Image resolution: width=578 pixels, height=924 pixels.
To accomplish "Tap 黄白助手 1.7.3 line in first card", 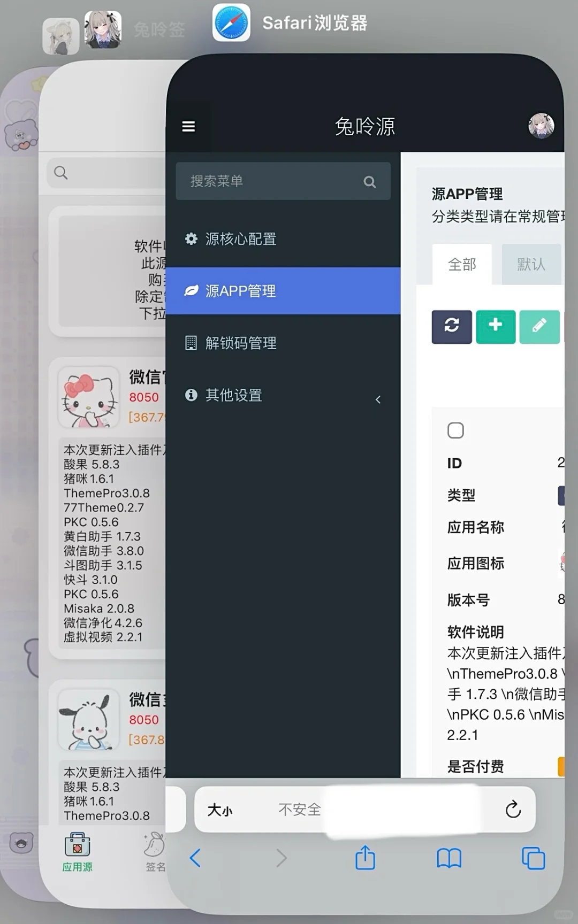I will 102,536.
